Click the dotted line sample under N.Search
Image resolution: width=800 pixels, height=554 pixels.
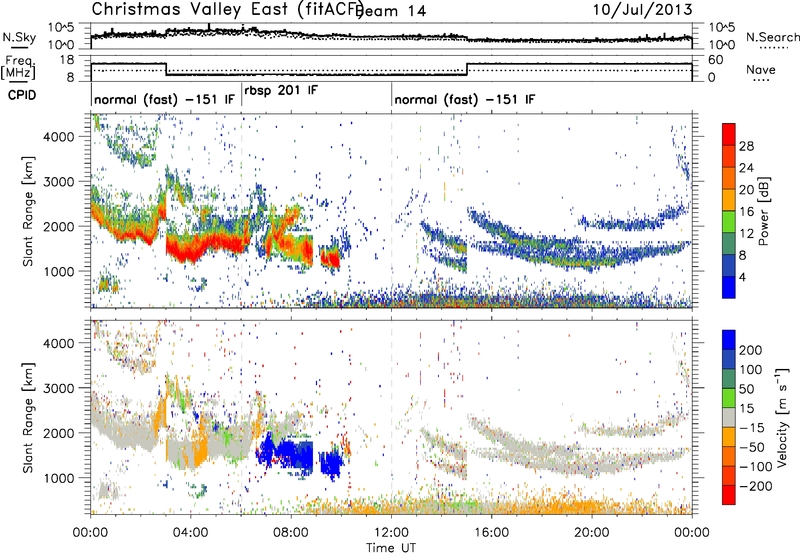click(x=774, y=48)
